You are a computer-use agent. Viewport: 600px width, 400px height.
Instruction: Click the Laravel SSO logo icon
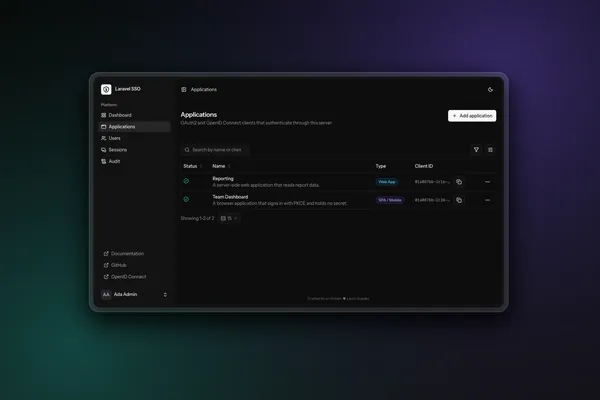[106, 89]
